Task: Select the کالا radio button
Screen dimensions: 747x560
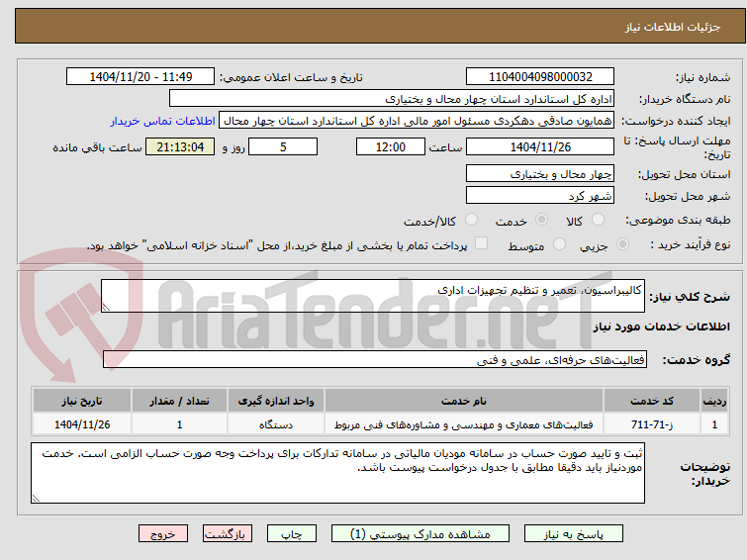Action: click(598, 220)
